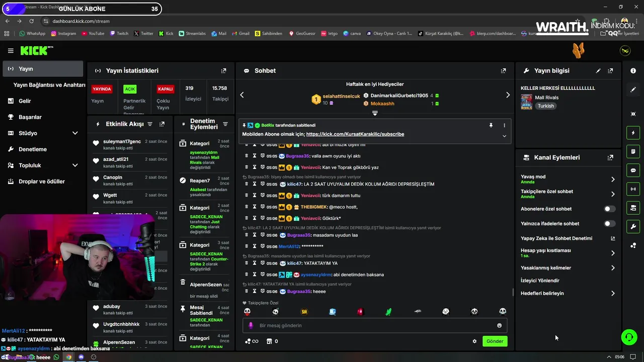Open three-dot menu of pinned message
Viewport: 644px width, 362px height.
coord(504,125)
